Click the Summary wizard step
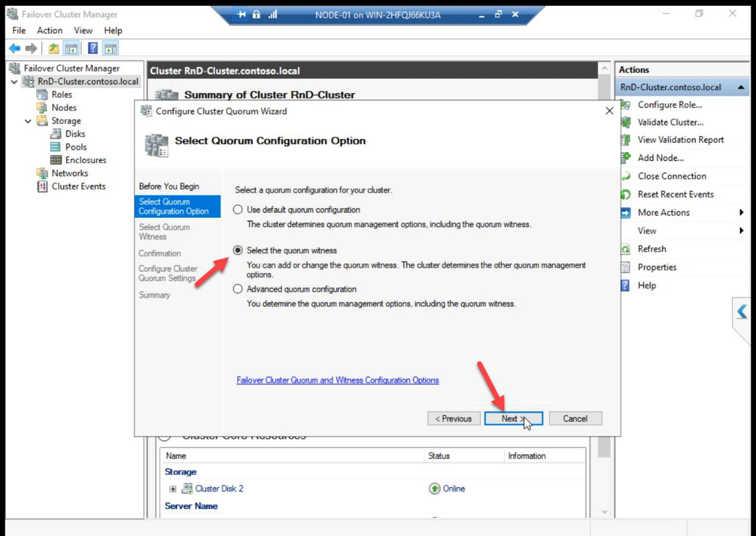Screen dimensions: 756x536 pos(154,294)
